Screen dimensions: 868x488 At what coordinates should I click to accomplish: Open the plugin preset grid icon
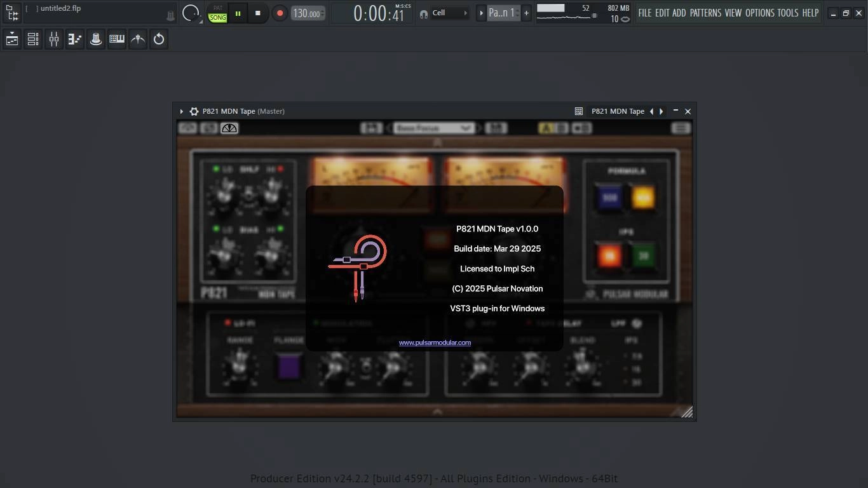coord(579,111)
